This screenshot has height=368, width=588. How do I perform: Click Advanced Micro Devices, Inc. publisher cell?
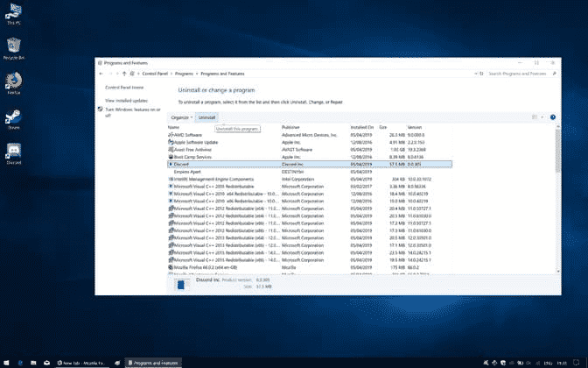310,135
